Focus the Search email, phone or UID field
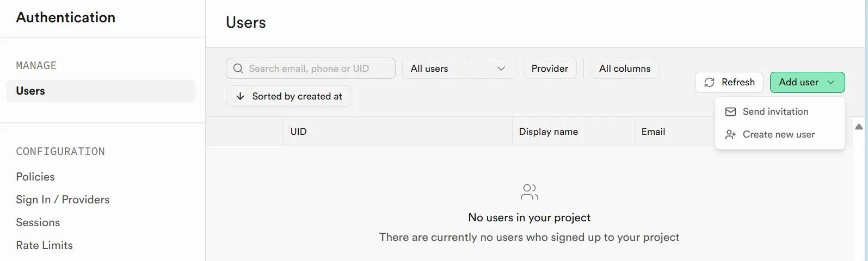The width and height of the screenshot is (868, 261). pyautogui.click(x=311, y=69)
